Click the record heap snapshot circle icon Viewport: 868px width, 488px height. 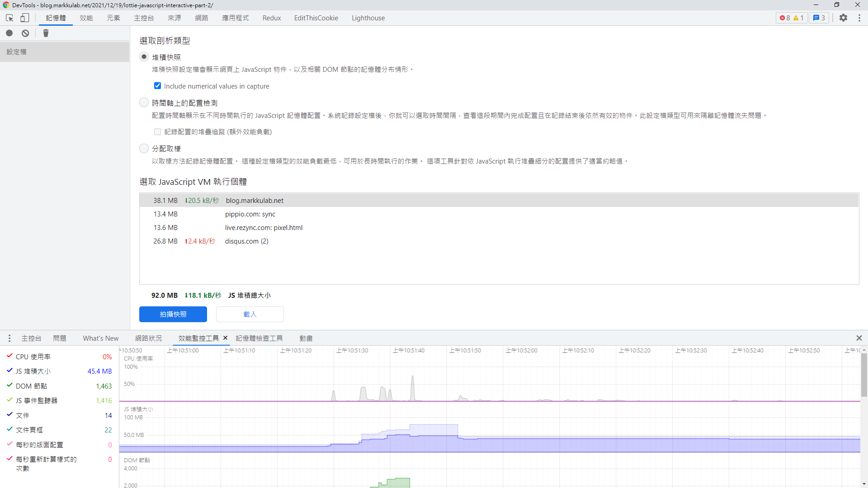[9, 33]
